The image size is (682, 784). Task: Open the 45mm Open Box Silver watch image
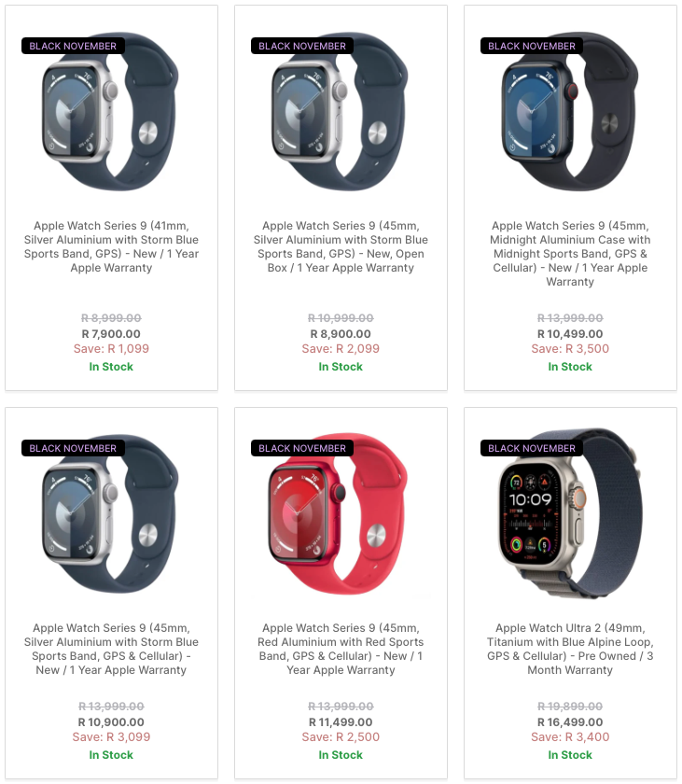pyautogui.click(x=341, y=113)
